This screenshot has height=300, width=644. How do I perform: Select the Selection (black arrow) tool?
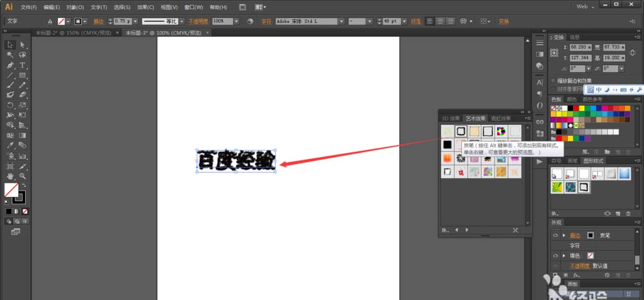point(11,44)
